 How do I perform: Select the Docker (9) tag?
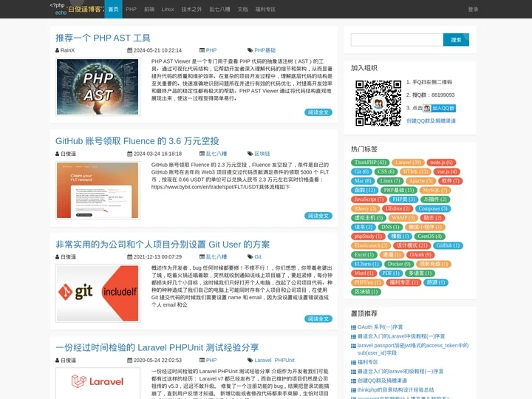(x=399, y=264)
